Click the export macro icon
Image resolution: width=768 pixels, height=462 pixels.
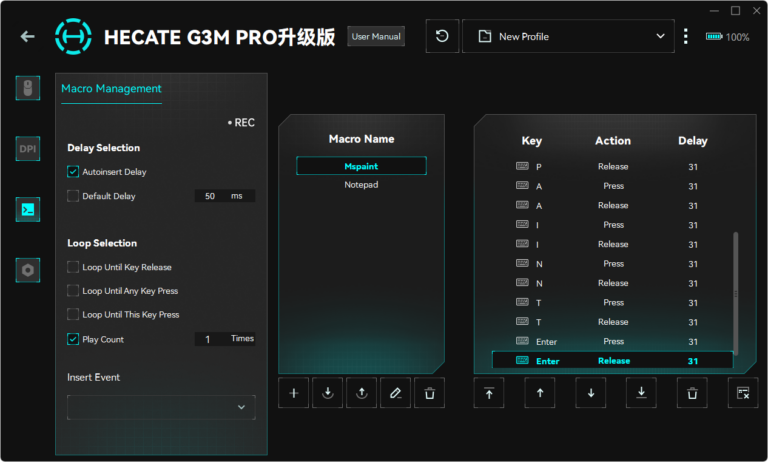[x=361, y=393]
